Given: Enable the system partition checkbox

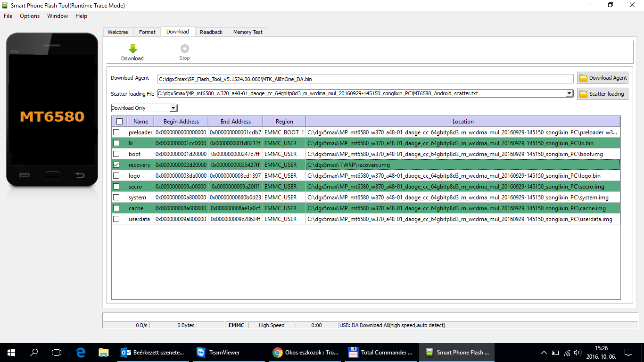Looking at the screenshot, I should click(x=116, y=197).
